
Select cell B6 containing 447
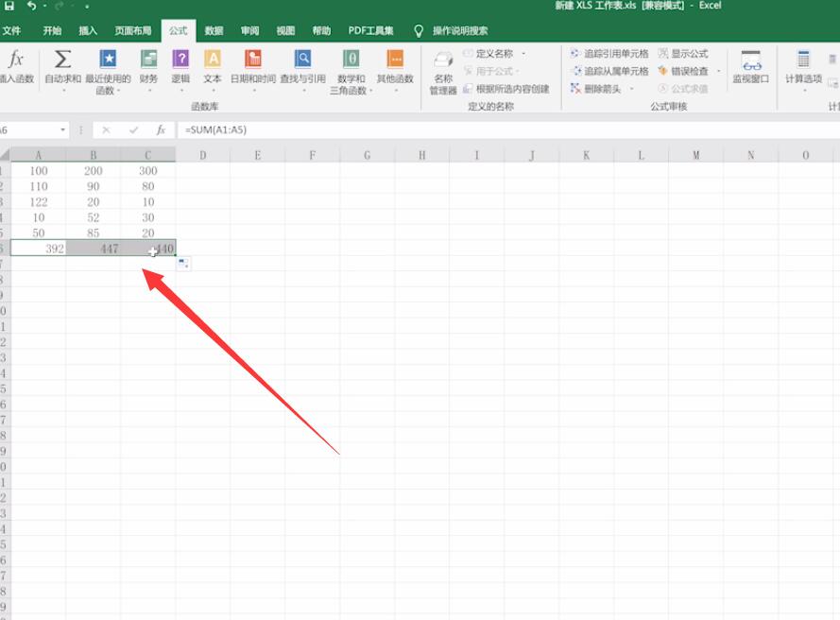click(94, 249)
